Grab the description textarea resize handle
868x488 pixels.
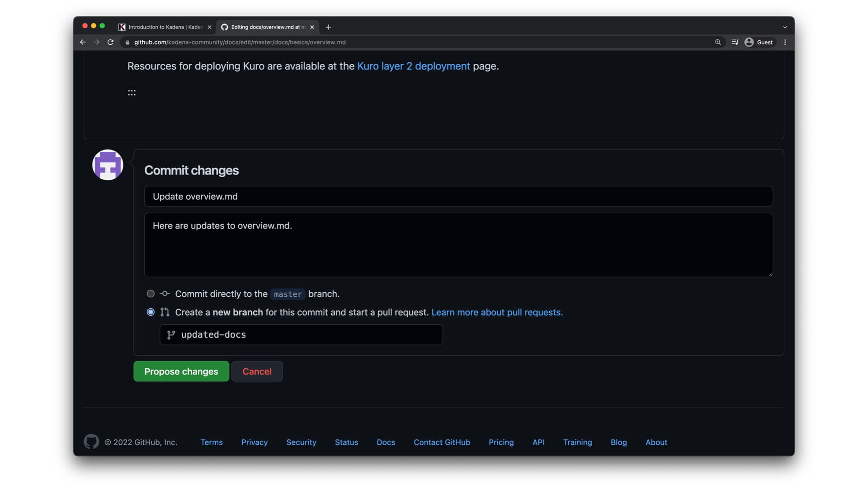[770, 274]
